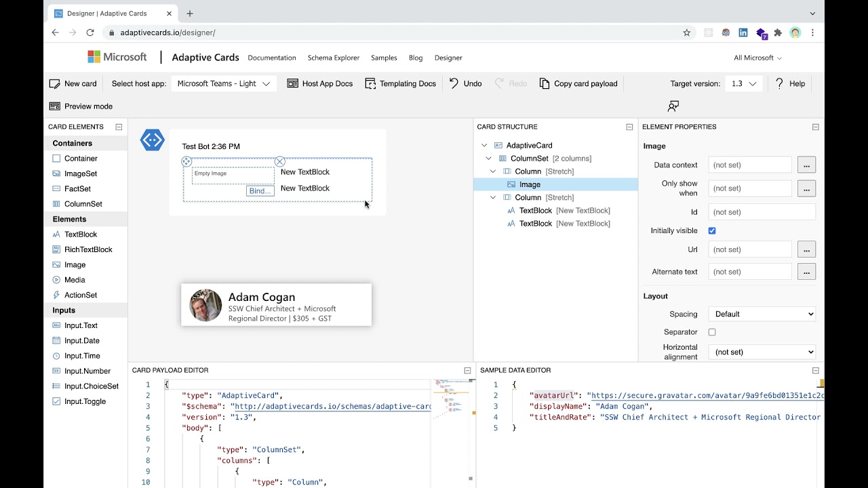Switch to Preview mode

(x=81, y=106)
